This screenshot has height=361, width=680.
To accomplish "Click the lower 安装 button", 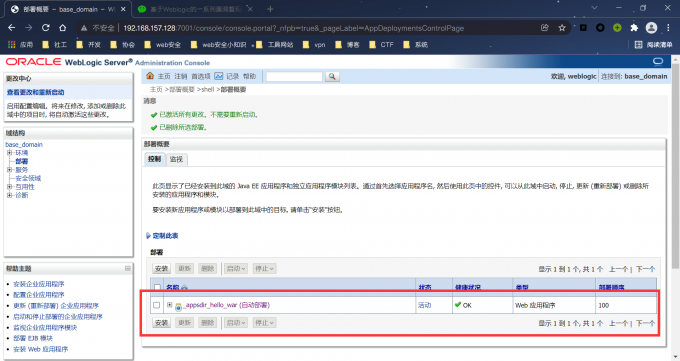I will [161, 323].
